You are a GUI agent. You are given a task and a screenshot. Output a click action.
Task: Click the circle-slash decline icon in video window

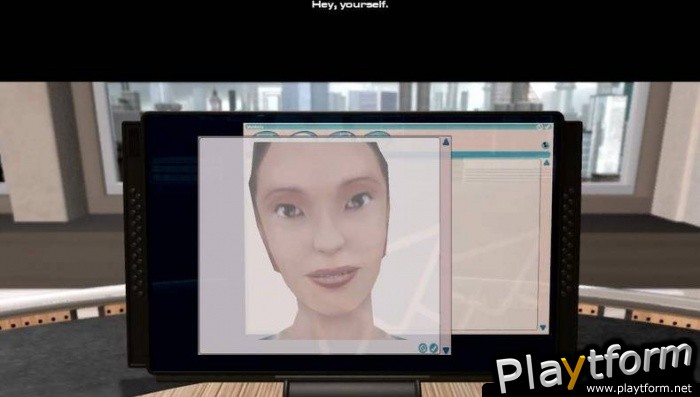pos(422,348)
